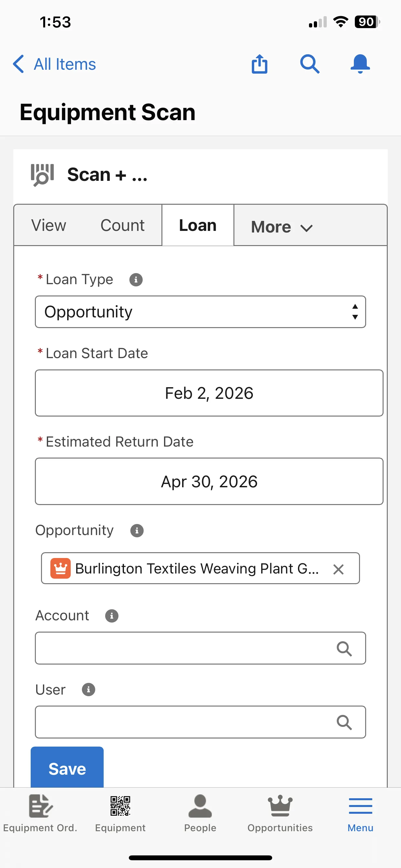
Task: Show Account field help icon
Action: (x=111, y=615)
